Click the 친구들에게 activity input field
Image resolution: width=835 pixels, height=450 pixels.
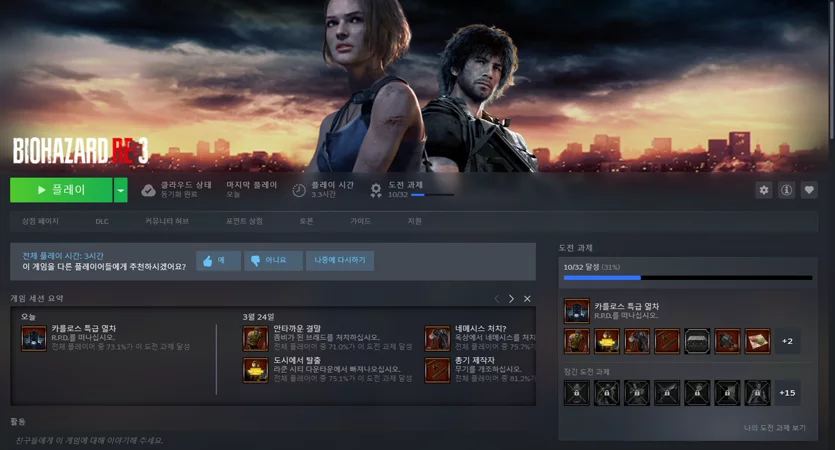coord(273,440)
